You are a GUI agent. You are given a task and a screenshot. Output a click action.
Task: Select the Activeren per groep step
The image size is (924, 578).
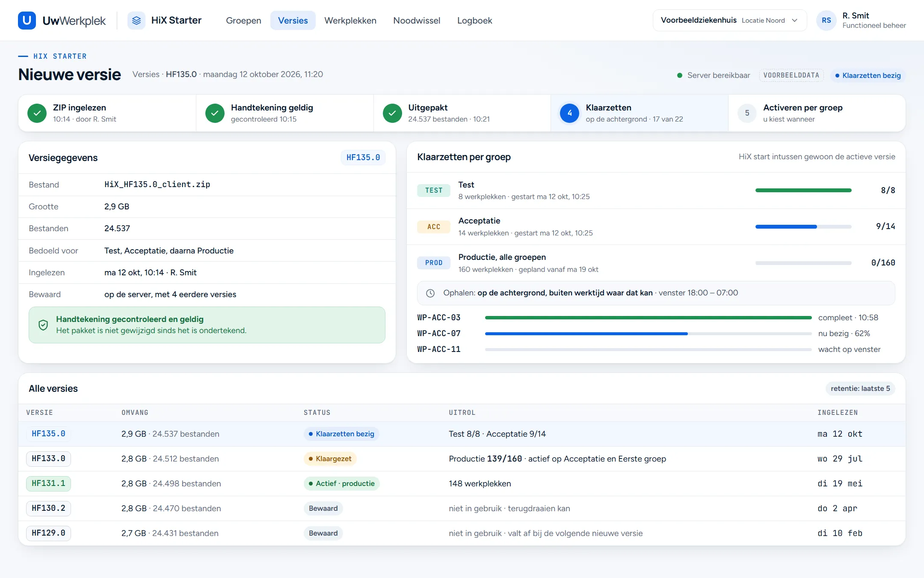[x=817, y=113]
